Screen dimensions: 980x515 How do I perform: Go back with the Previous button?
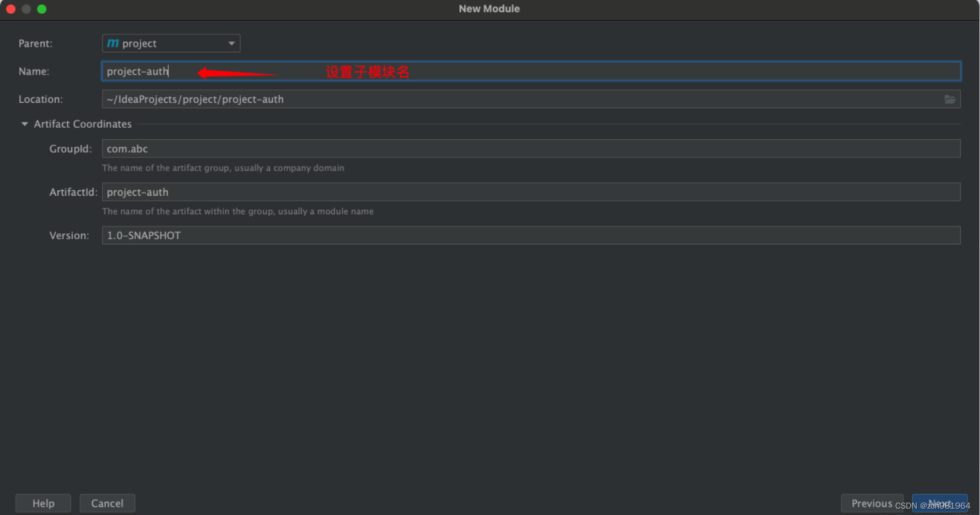(x=872, y=503)
